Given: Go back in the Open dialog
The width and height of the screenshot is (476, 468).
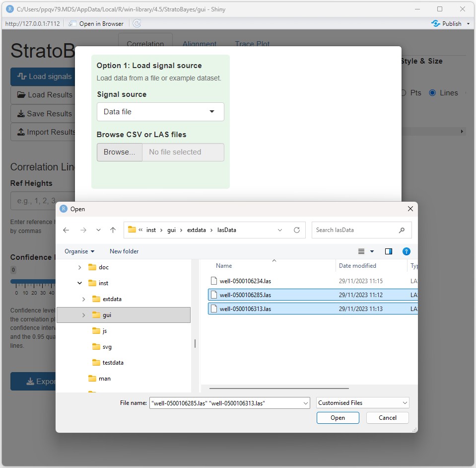Looking at the screenshot, I should click(x=66, y=230).
